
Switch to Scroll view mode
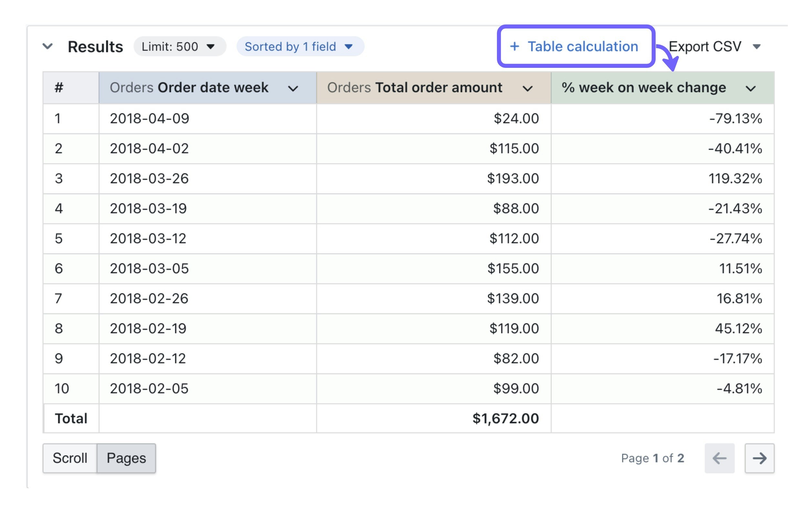(70, 458)
